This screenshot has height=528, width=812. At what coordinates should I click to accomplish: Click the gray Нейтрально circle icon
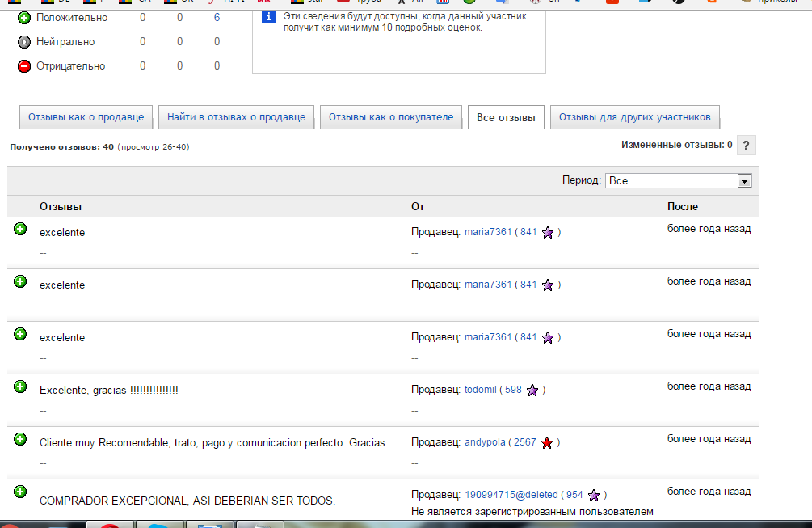click(24, 42)
